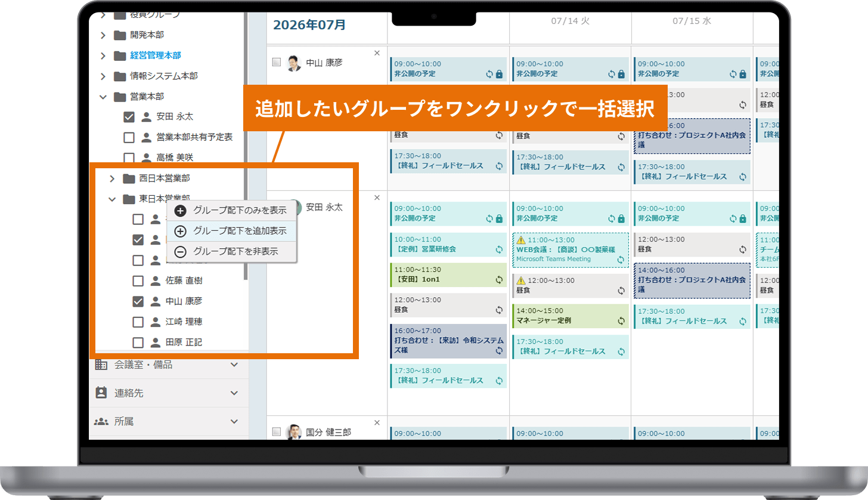
Task: Collapse the 営業本部 tree node
Action: (103, 96)
